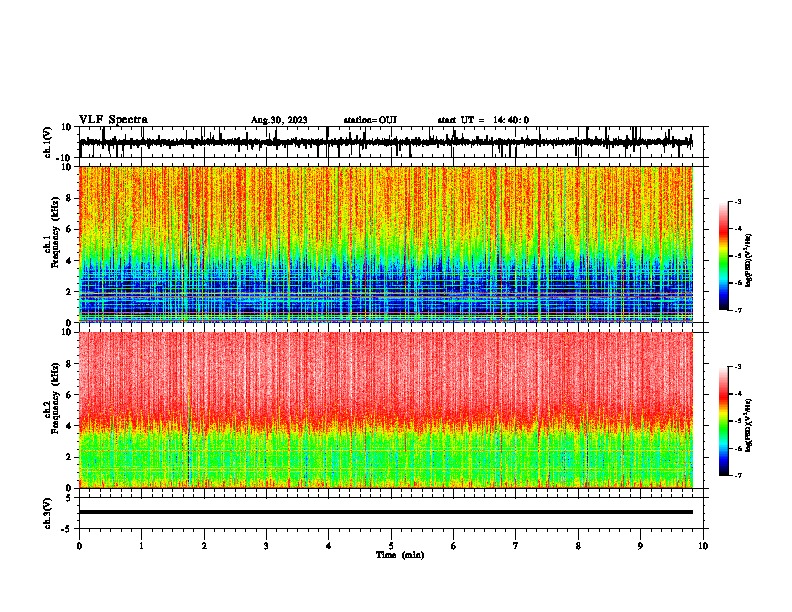The height and width of the screenshot is (612, 792).
Task: Click the time axis tick label "7"
Action: [x=515, y=546]
